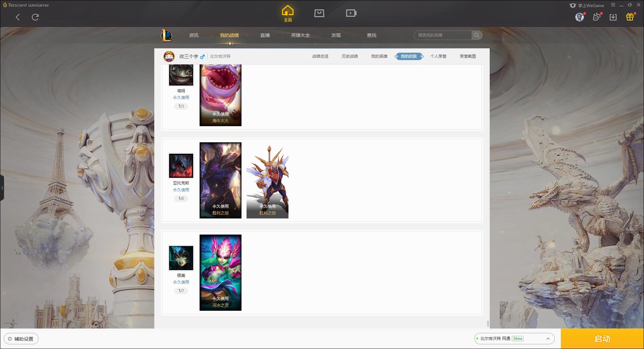The height and width of the screenshot is (349, 644).
Task: Open 辅助设置 settings button
Action: (x=21, y=339)
